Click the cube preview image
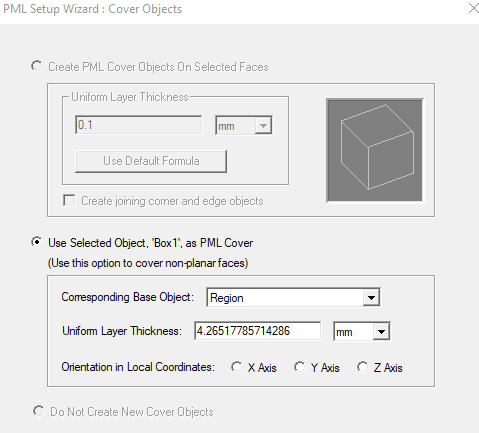 375,150
